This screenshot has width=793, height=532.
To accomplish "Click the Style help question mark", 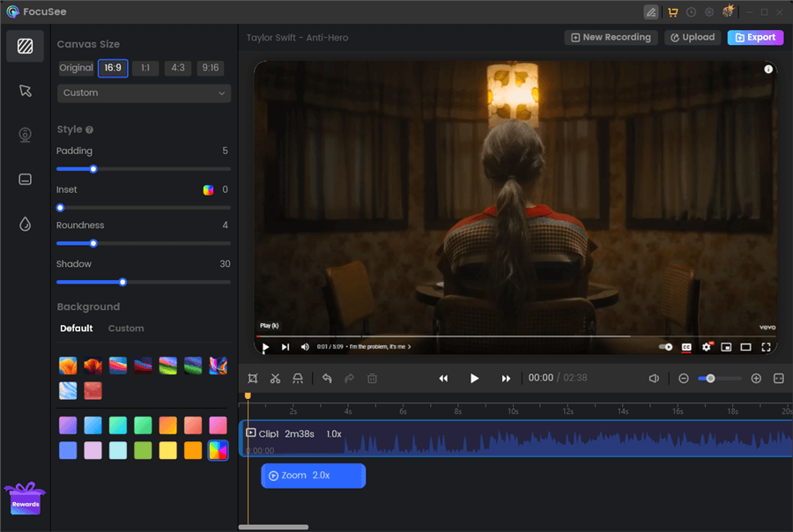I will pos(90,130).
